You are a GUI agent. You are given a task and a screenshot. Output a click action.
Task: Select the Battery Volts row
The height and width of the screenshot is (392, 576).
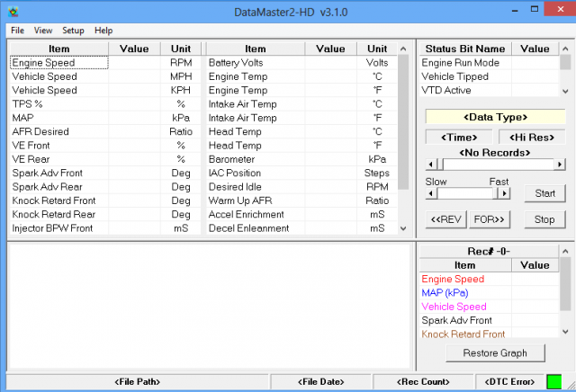pos(302,62)
